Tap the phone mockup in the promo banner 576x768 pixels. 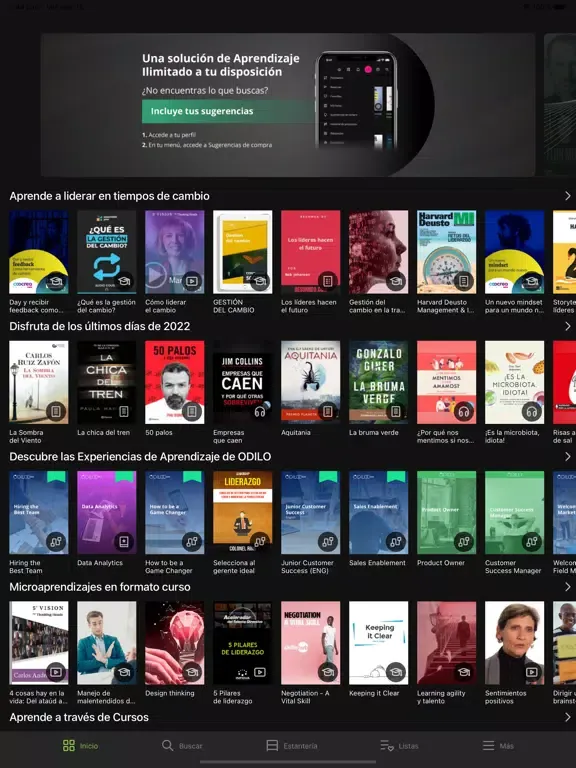pos(357,99)
